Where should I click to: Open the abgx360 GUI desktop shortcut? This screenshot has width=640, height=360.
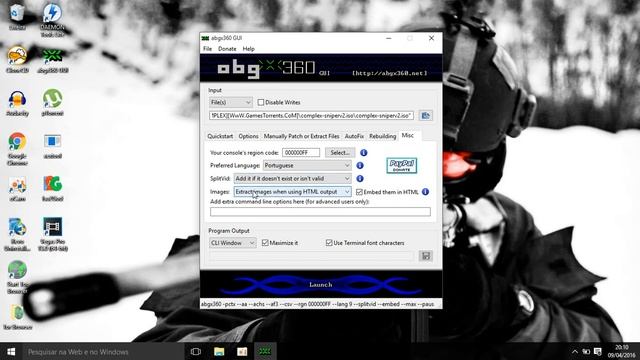[52, 60]
